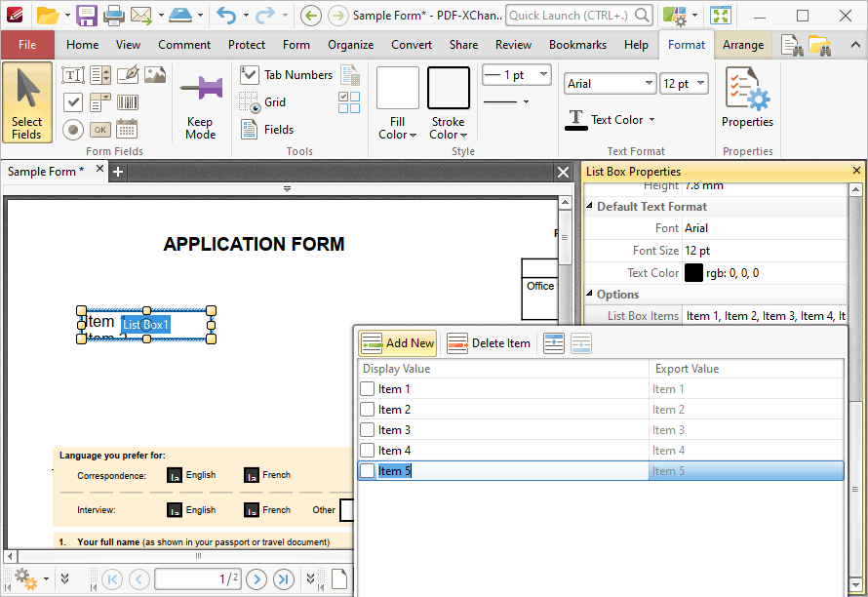Toggle Interview French checkbox in form
Viewport: 868px width, 597px height.
pyautogui.click(x=252, y=510)
